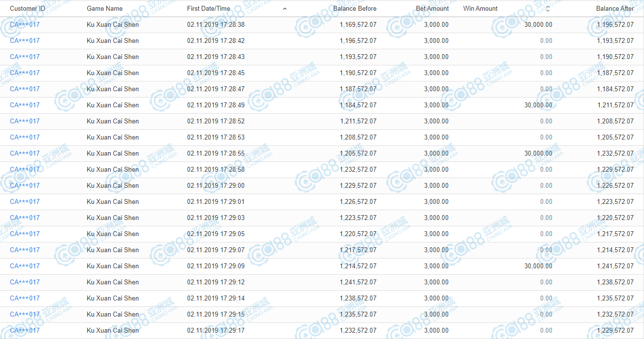Screen dimensions: 644x339
Task: Click Balance After value 1,226,572.07
Action: 615,185
